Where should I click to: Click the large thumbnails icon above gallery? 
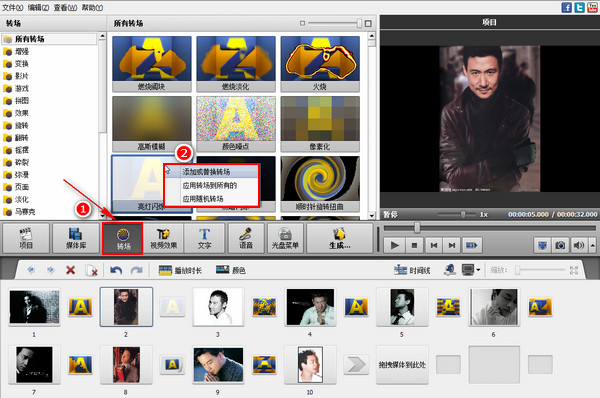point(368,23)
